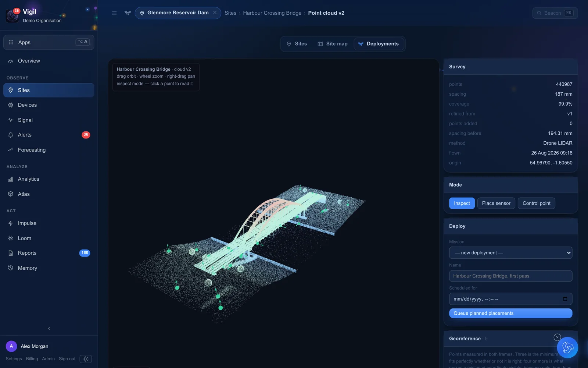Click the flown date 26 Aug 2026 09:18

pos(552,153)
